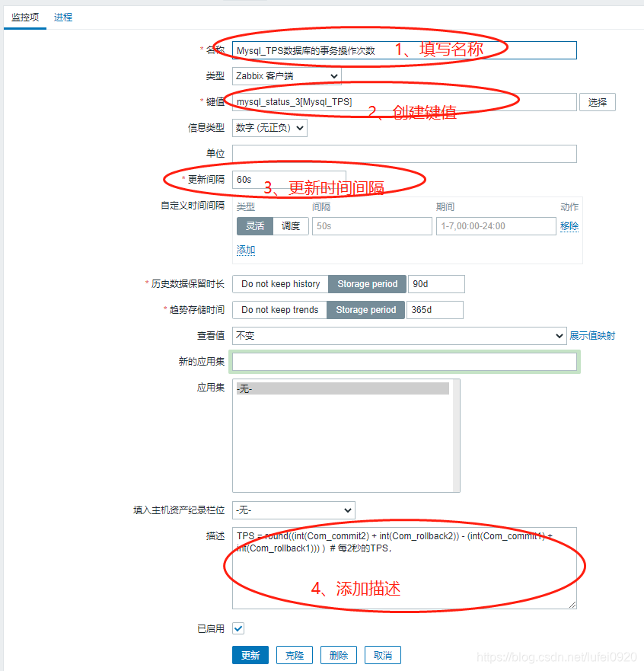Viewport: 644px width, 671px height.
Task: Click the 克隆 button
Action: tap(295, 655)
